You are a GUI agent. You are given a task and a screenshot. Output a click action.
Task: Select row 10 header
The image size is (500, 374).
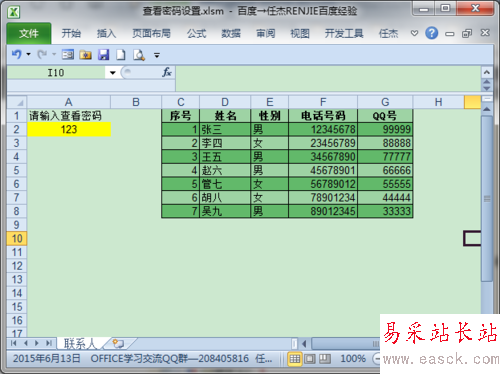[x=17, y=238]
